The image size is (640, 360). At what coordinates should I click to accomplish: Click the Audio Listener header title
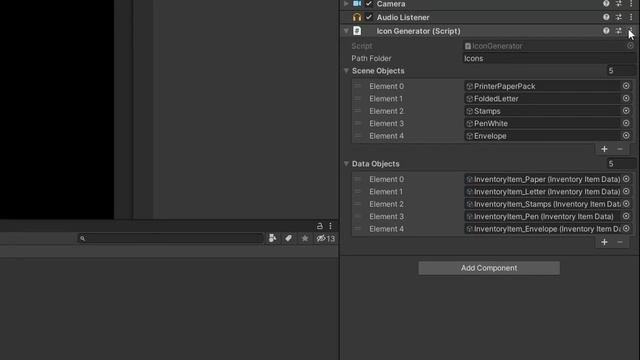click(403, 17)
